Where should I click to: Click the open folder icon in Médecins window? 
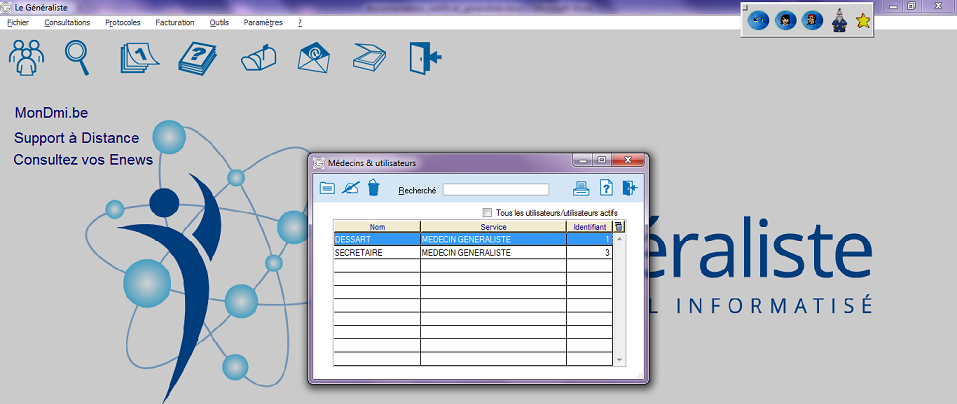pos(327,188)
